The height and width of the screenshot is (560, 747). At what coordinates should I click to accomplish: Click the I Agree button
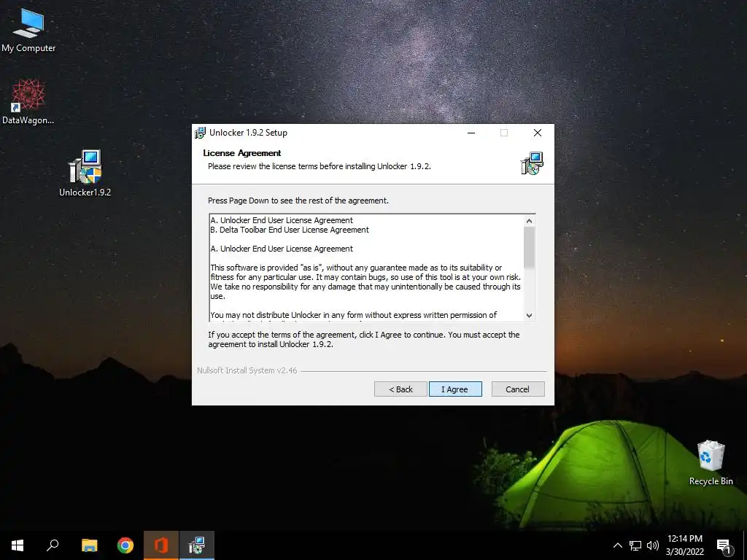455,389
